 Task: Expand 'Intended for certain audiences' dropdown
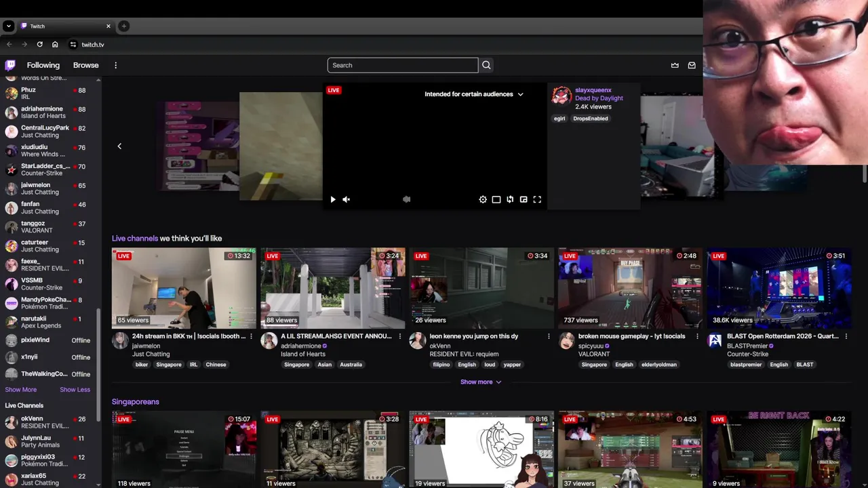click(474, 94)
